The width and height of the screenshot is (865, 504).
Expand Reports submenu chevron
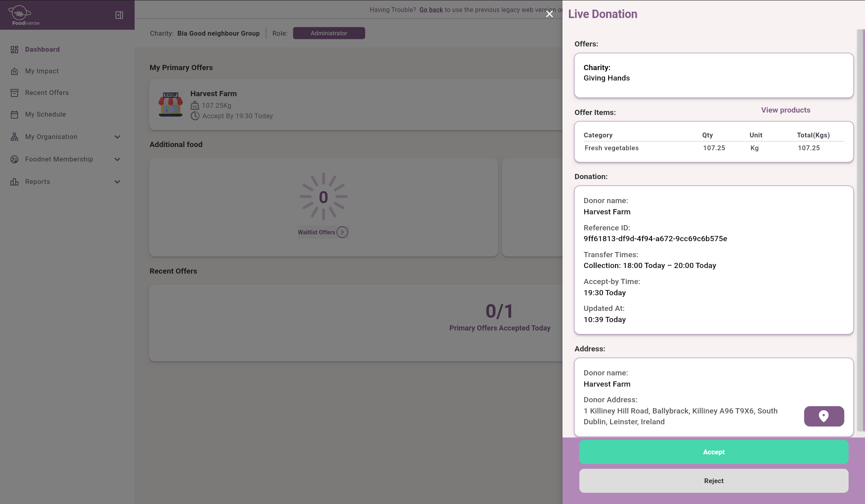tap(117, 182)
